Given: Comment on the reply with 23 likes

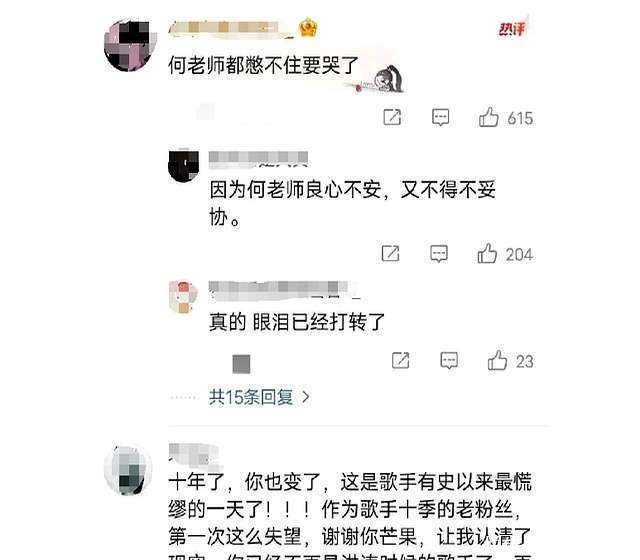Looking at the screenshot, I should point(449,360).
